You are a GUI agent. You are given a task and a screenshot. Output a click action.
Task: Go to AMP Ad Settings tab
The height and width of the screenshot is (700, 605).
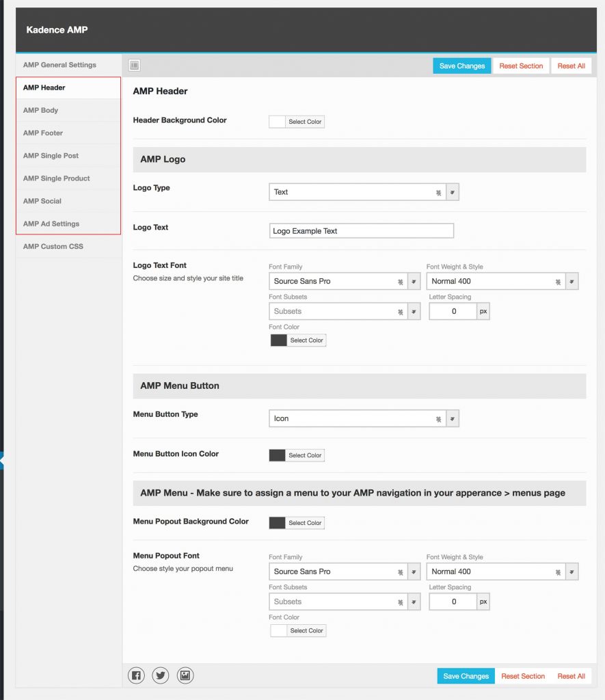[x=69, y=224]
